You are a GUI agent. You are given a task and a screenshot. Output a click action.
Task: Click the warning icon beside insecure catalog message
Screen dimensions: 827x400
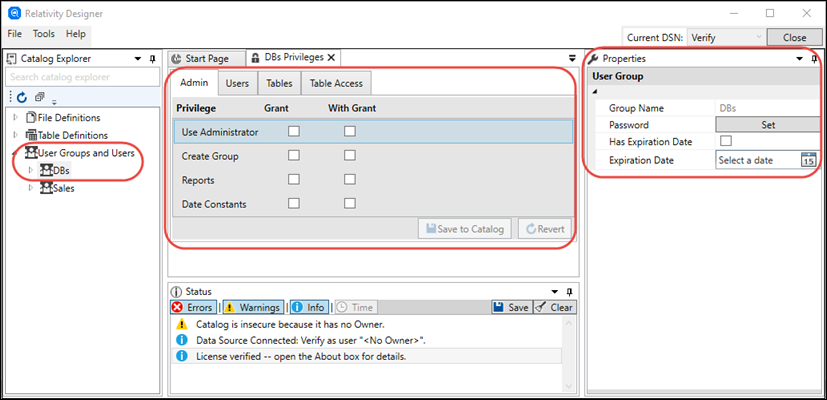[x=182, y=323]
